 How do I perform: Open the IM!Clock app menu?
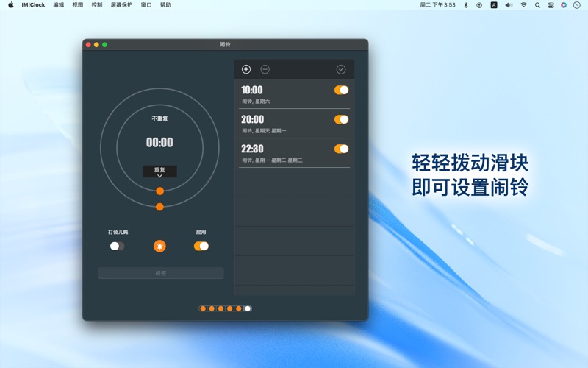(33, 5)
